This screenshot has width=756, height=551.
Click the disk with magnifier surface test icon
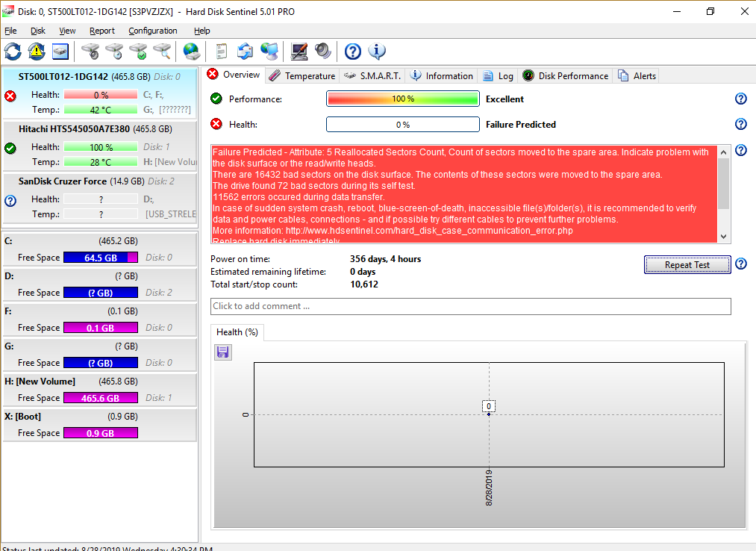[163, 52]
